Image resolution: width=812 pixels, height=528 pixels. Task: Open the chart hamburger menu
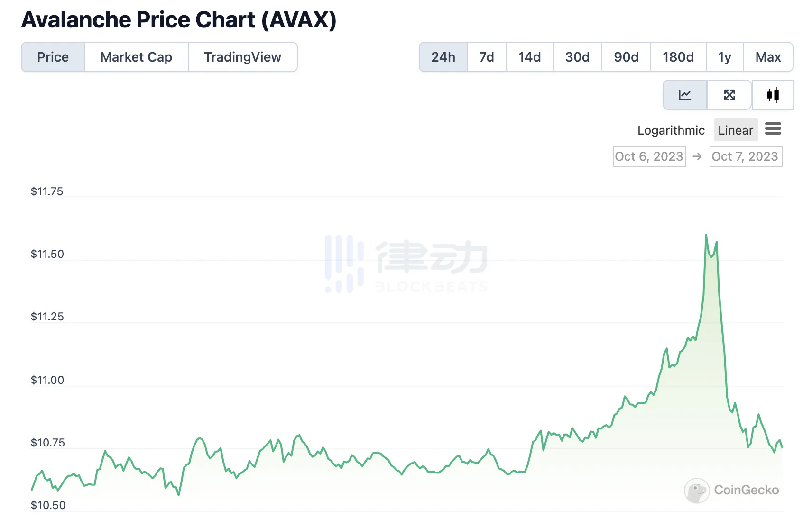tap(773, 129)
